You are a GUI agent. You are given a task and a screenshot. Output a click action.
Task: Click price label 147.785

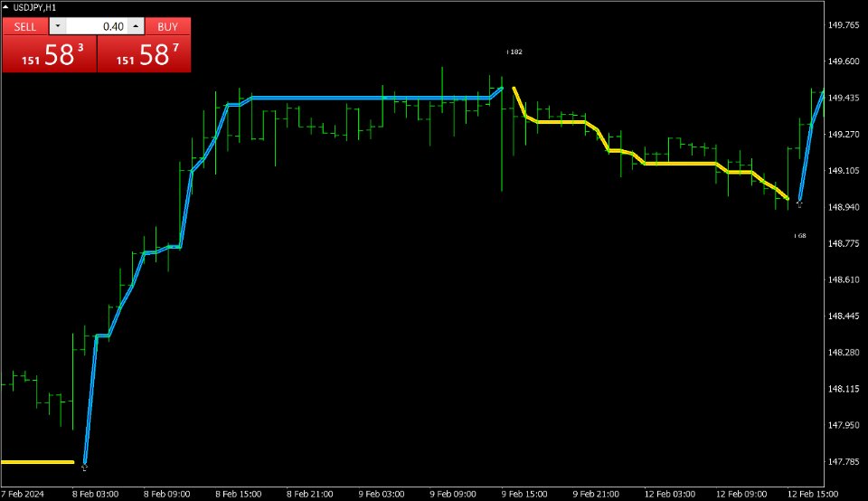pos(844,462)
